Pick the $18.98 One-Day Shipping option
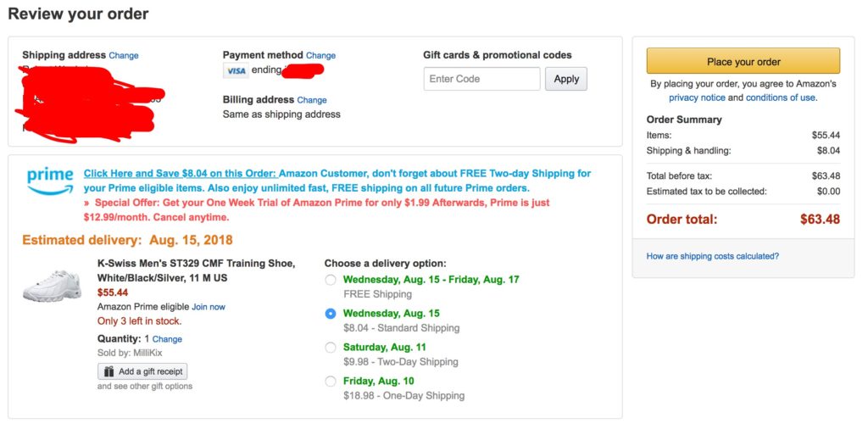Screen dimensions: 868x429 pos(331,382)
